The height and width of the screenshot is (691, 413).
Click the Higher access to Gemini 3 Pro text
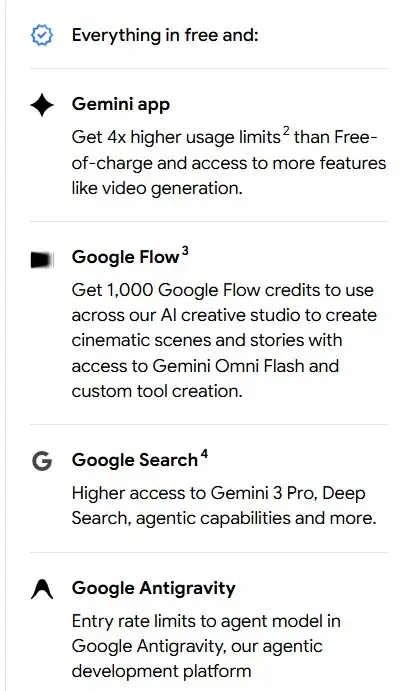pyautogui.click(x=219, y=493)
